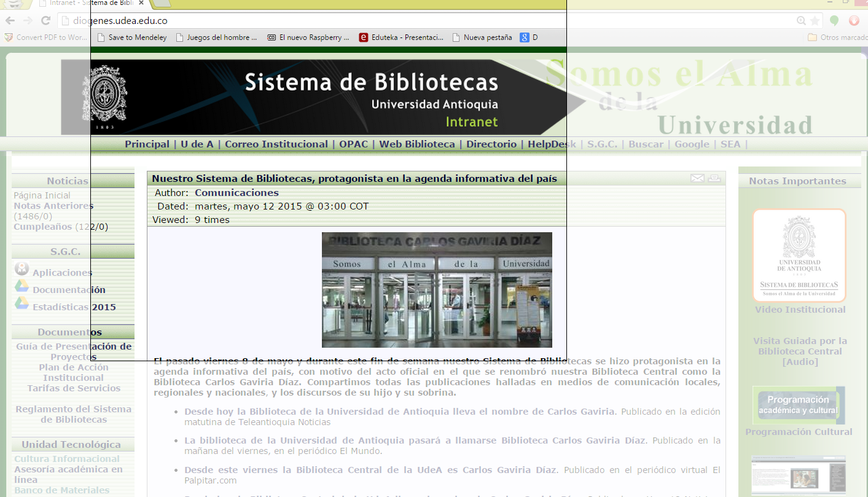Open U de A in the navigation menu
The height and width of the screenshot is (497, 868).
197,144
